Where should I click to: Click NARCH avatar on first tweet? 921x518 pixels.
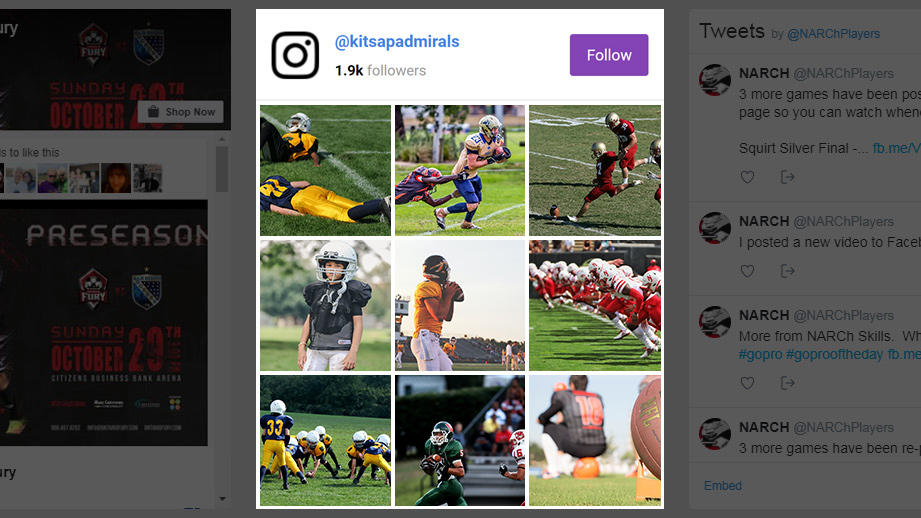(715, 80)
